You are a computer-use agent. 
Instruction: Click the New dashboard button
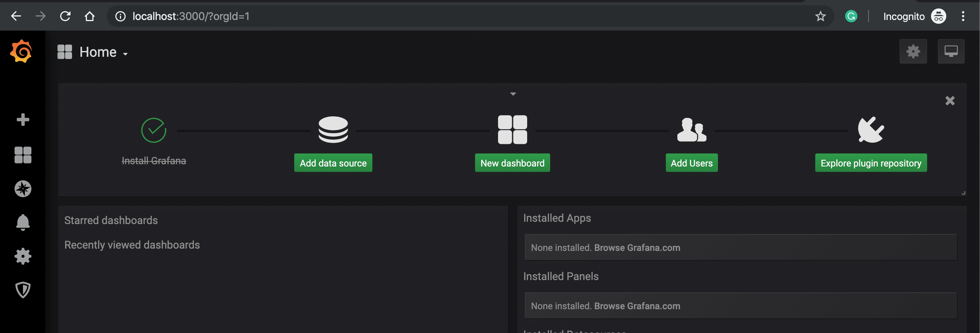click(x=513, y=163)
